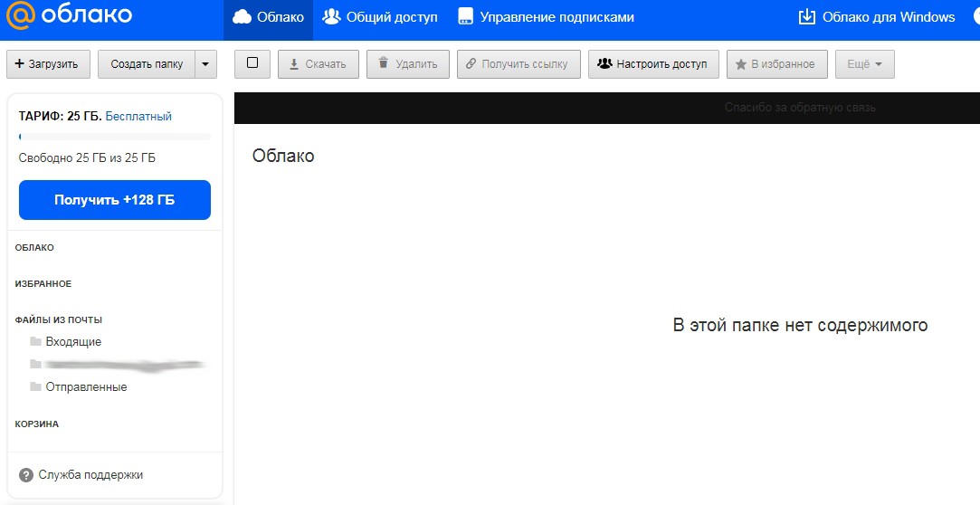Click the Получить ссылку button
The image size is (980, 505).
point(519,64)
